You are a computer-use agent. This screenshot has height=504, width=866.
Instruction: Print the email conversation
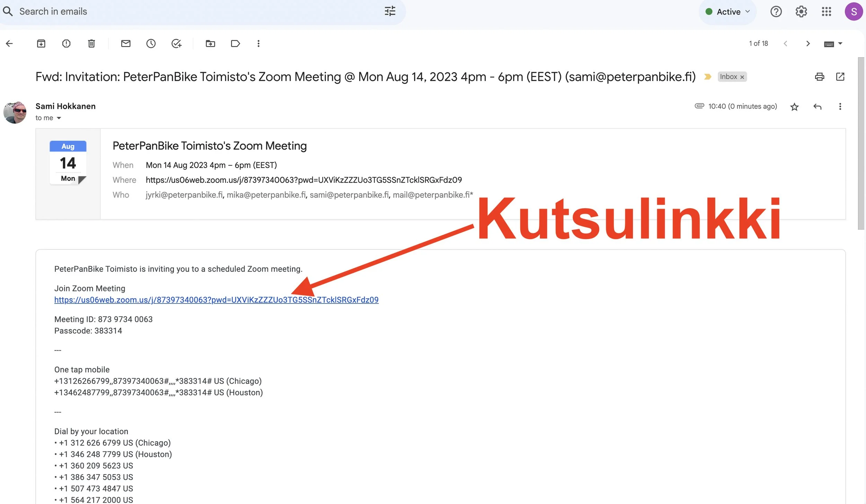pos(819,77)
